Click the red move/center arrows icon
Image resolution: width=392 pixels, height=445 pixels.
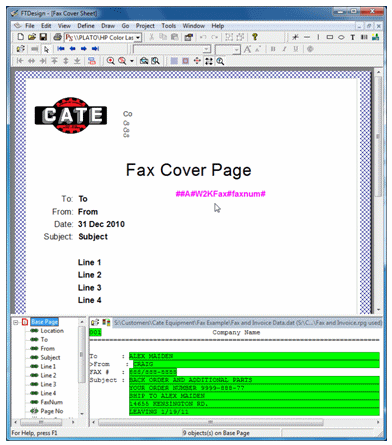(x=197, y=61)
